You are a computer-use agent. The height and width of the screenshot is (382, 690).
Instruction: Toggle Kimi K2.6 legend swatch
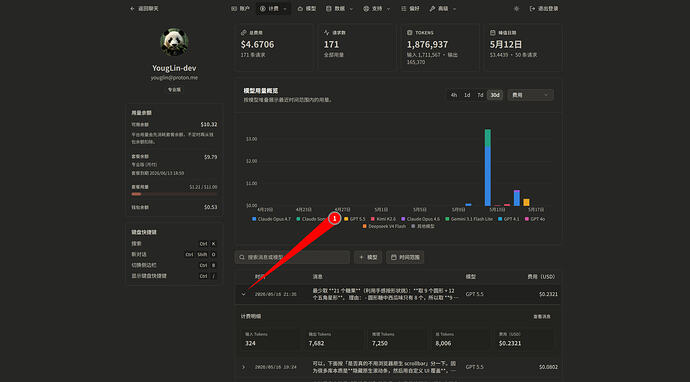(x=373, y=219)
